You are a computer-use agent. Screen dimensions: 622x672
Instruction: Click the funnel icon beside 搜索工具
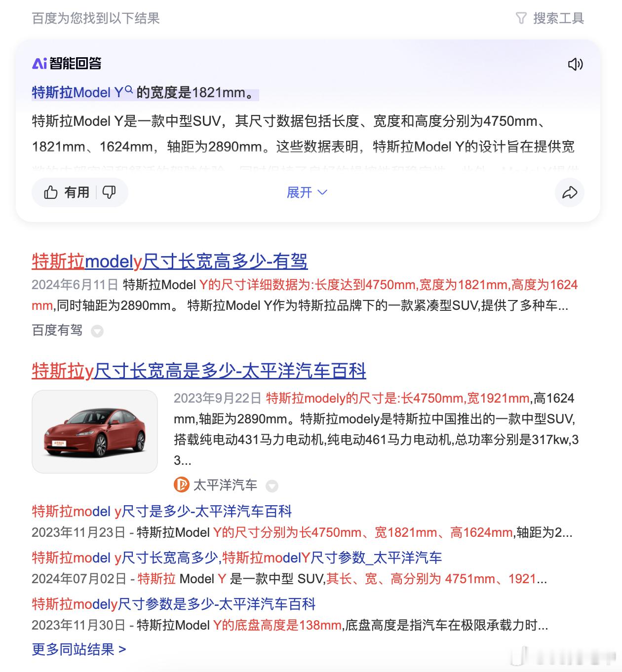[x=521, y=19]
